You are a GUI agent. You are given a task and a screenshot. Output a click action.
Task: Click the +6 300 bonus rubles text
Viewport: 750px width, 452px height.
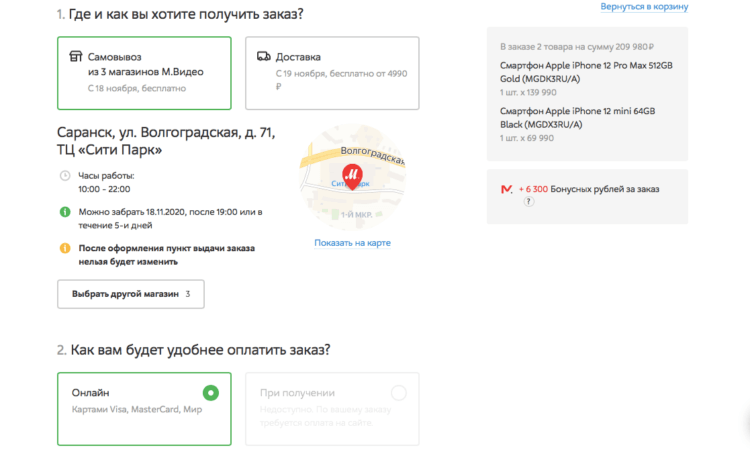click(x=589, y=189)
